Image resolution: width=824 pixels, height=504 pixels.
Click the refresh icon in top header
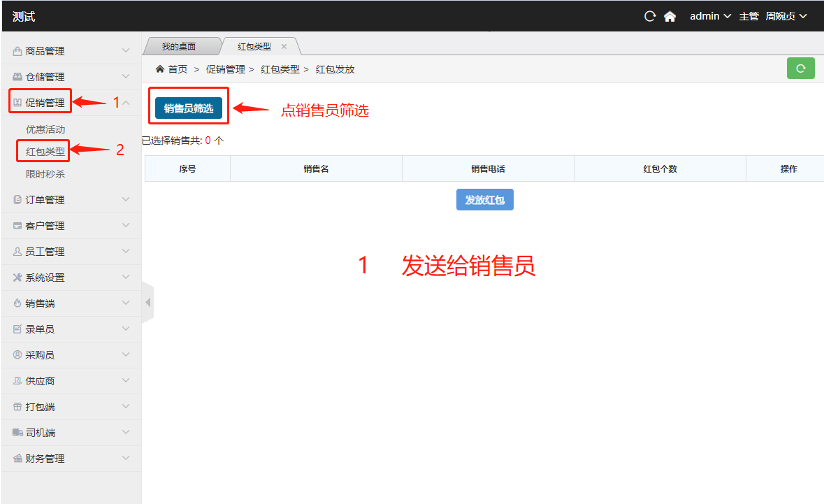(x=650, y=16)
